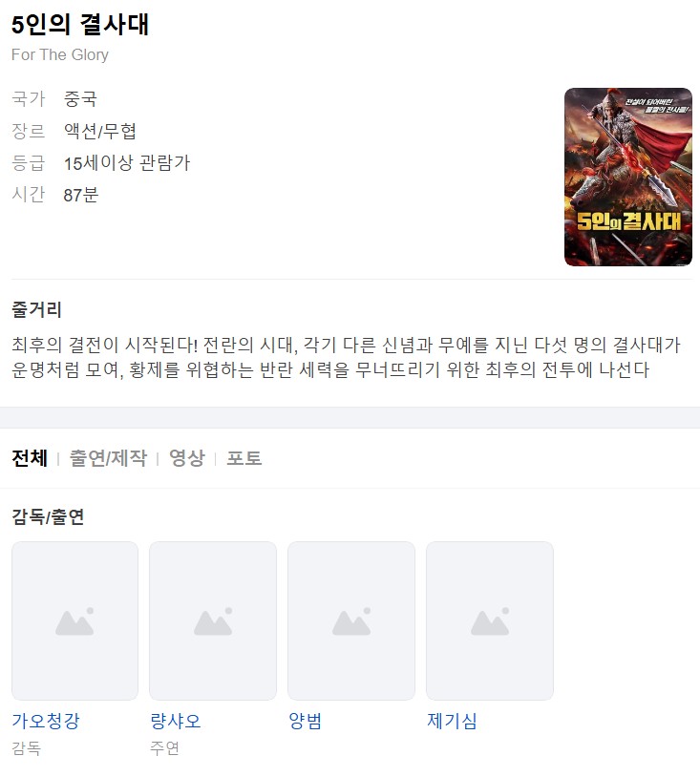Open actor 제기심 name link

pyautogui.click(x=452, y=721)
